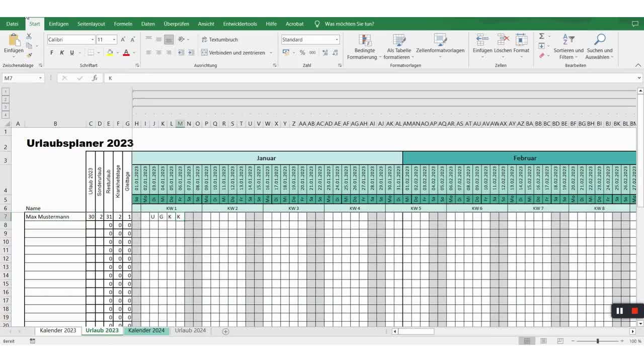Screen dimensions: 644x362
Task: Open Suchen und Auswählen menu
Action: click(599, 47)
